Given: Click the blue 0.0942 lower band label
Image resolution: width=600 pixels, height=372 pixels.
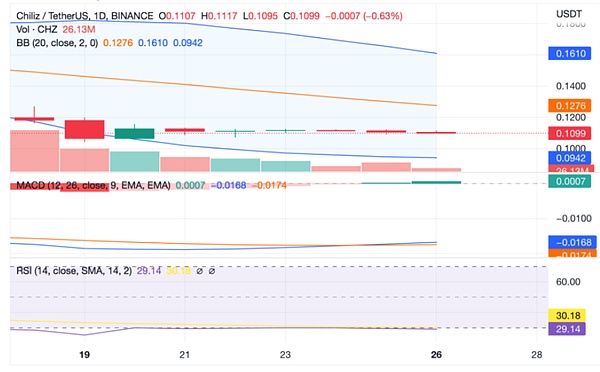Looking at the screenshot, I should click(570, 158).
